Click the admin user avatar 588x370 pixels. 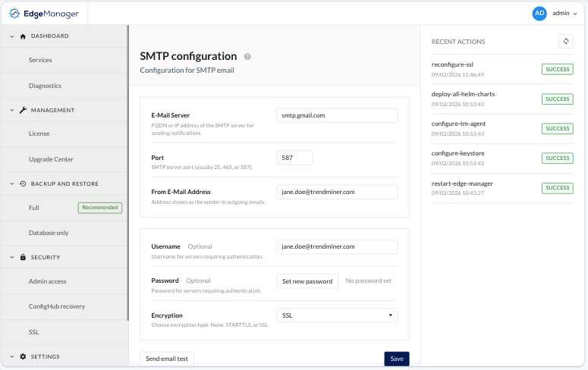pyautogui.click(x=539, y=13)
